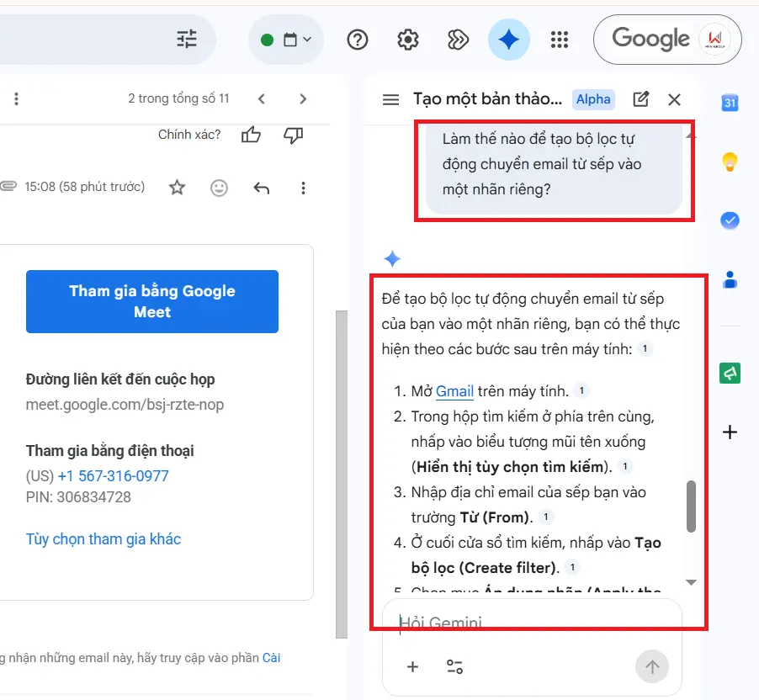The image size is (759, 700).
Task: Click the send arrow button
Action: pos(652,666)
